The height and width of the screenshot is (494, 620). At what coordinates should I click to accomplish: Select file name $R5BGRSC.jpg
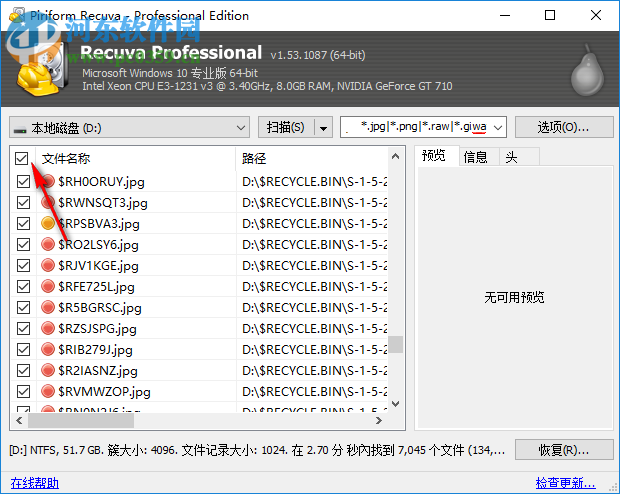click(100, 308)
